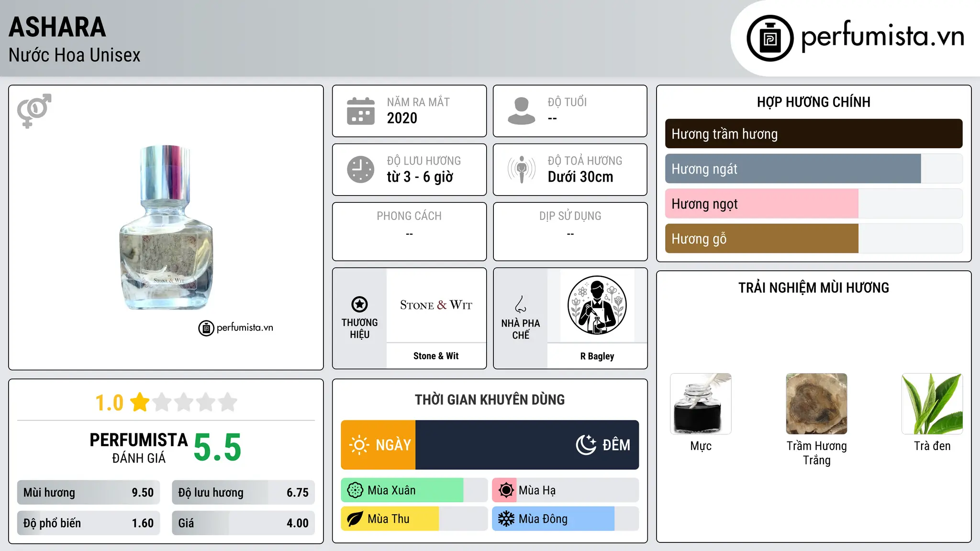Viewport: 980px width, 551px height.
Task: Click the sun icon for Mùa Hạ
Action: (x=506, y=490)
